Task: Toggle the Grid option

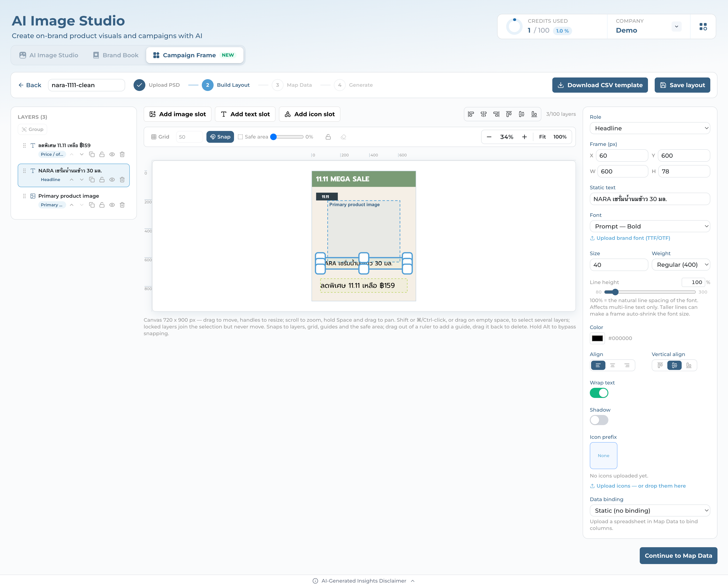Action: 160,137
